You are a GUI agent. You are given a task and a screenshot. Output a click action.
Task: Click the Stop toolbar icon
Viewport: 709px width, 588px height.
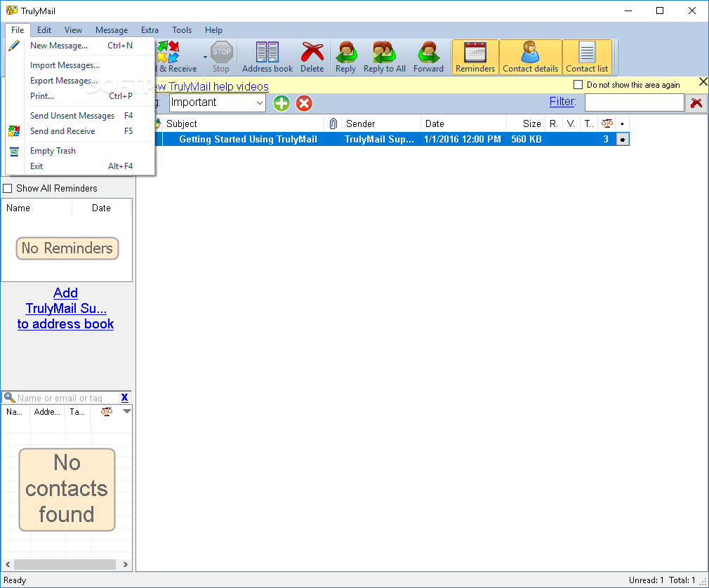(221, 57)
